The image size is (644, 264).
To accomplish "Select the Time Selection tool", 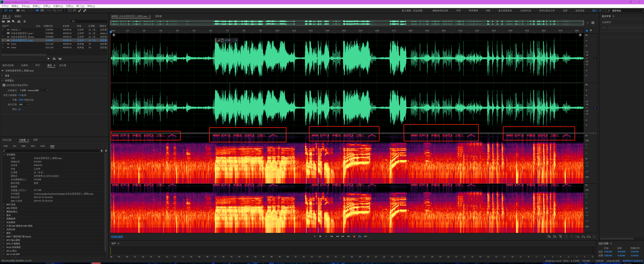I will click(65, 10).
